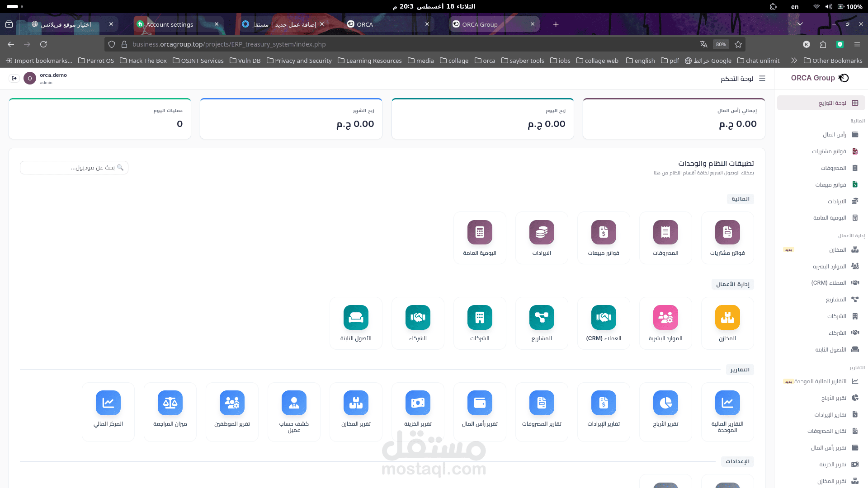The image size is (868, 488).
Task: Open the browser tab list dropdown chevron
Action: [800, 24]
